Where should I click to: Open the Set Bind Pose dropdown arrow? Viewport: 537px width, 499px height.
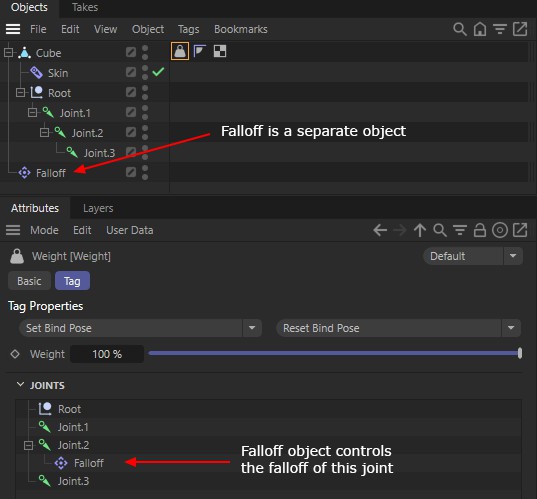tap(252, 328)
